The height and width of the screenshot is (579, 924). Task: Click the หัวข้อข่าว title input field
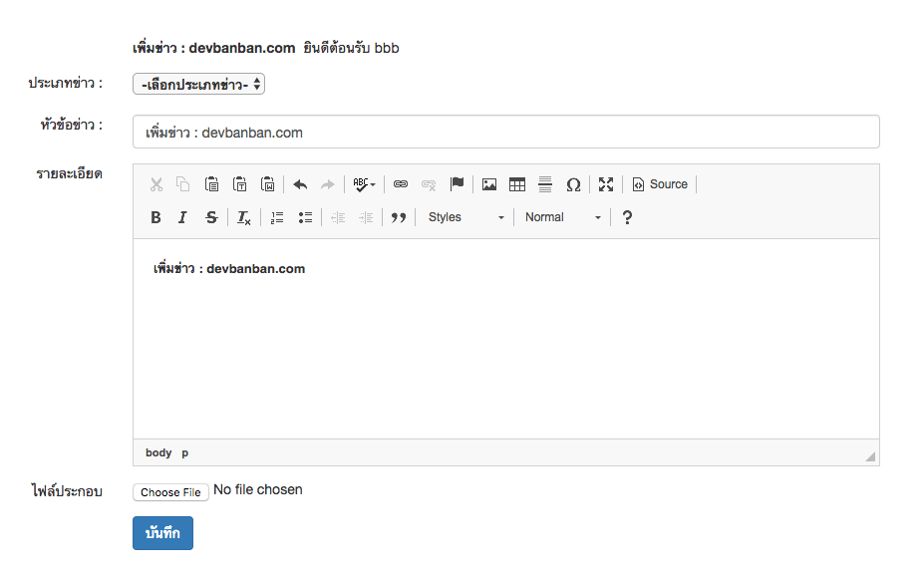[505, 132]
